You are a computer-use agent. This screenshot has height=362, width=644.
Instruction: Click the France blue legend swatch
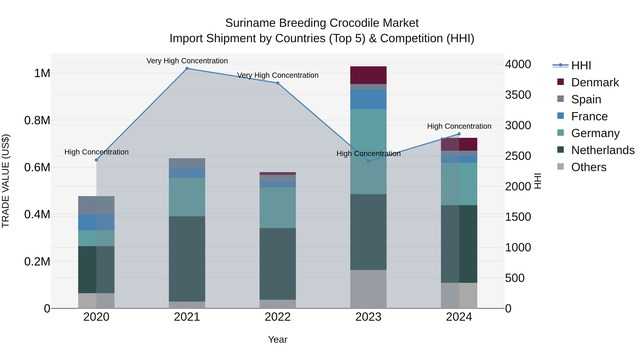click(560, 116)
